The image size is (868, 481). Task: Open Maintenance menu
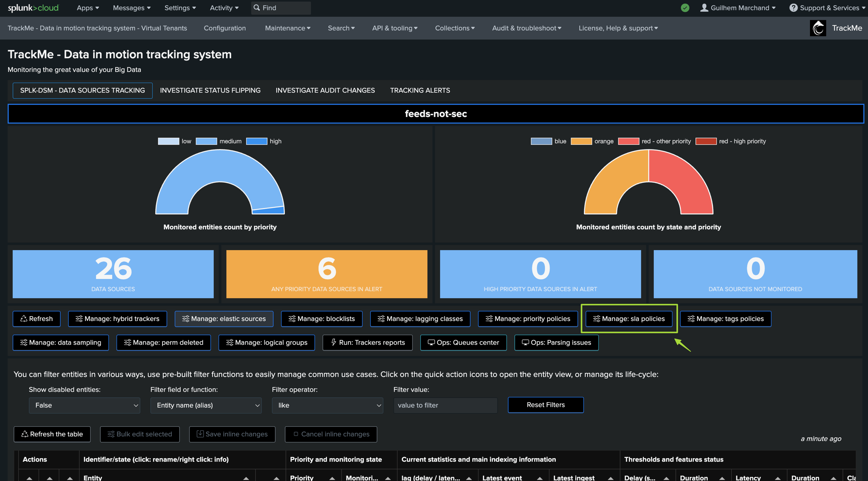288,28
